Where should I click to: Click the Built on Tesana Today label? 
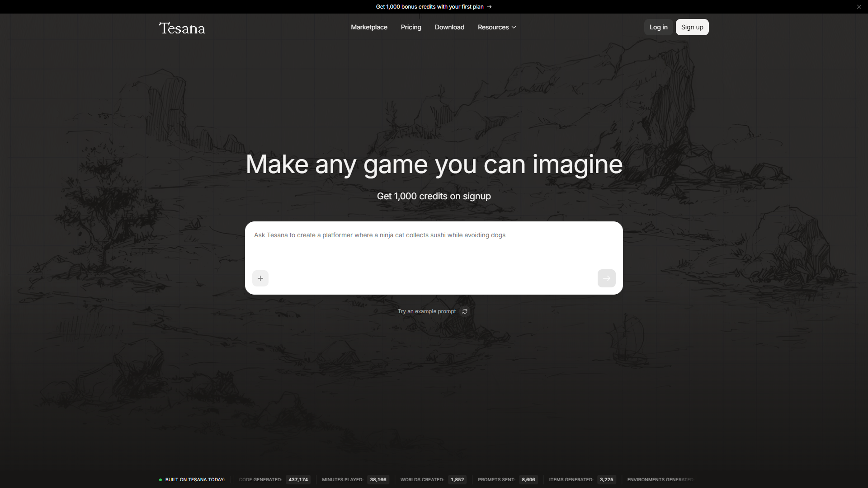pos(195,480)
